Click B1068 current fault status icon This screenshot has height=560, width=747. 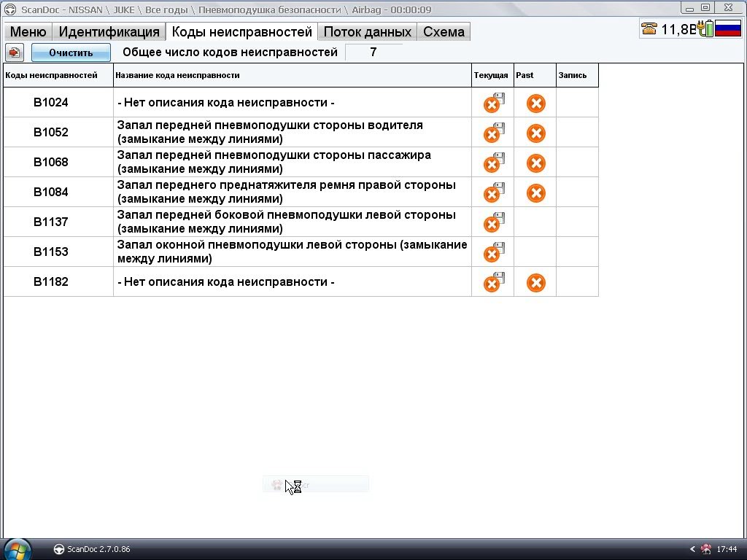[494, 163]
